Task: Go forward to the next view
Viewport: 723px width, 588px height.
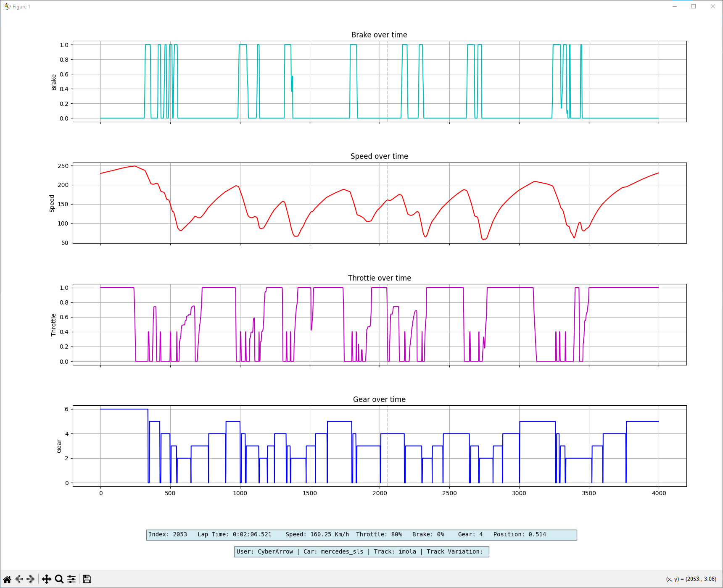Action: [x=31, y=579]
